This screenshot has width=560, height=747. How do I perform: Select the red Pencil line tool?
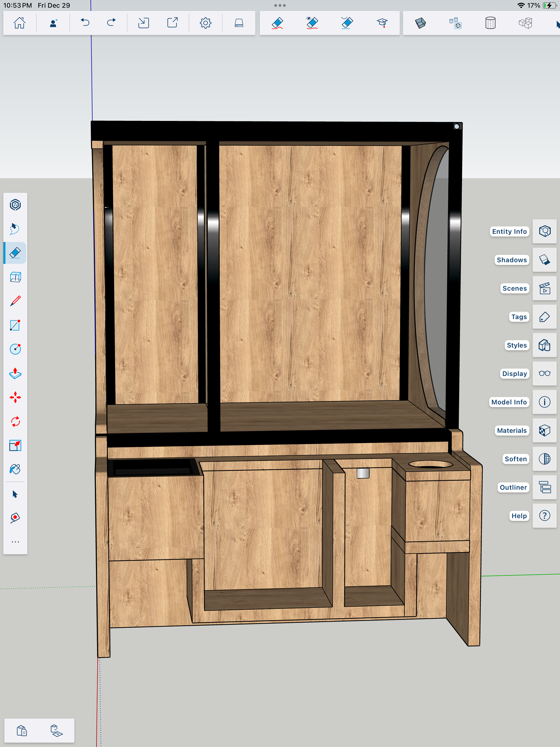pyautogui.click(x=15, y=301)
